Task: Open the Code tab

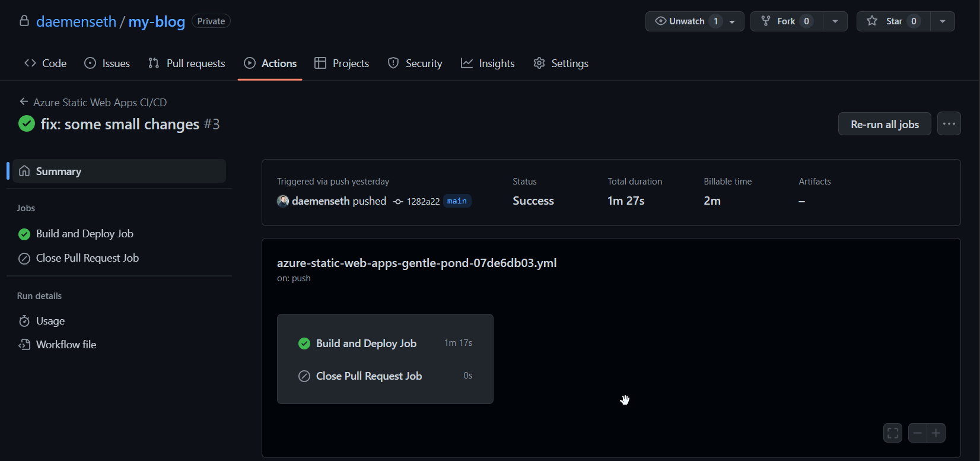Action: point(45,63)
